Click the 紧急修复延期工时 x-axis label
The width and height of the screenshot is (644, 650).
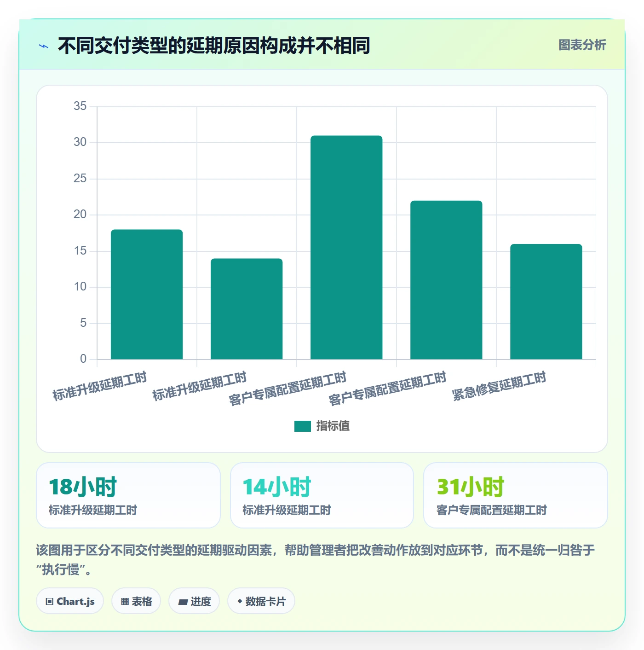click(499, 386)
